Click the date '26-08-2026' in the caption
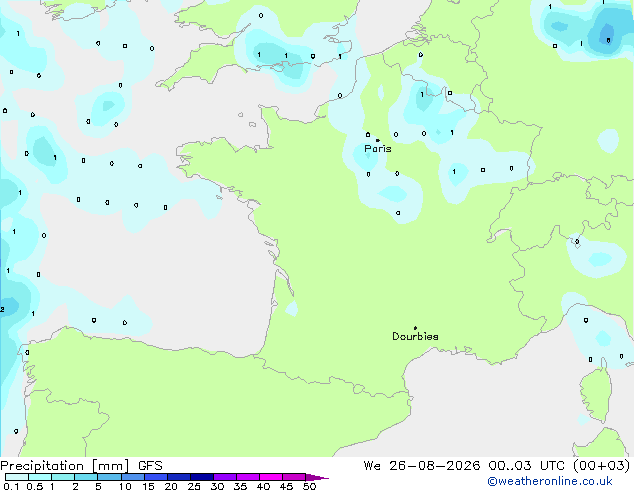 coord(435,466)
